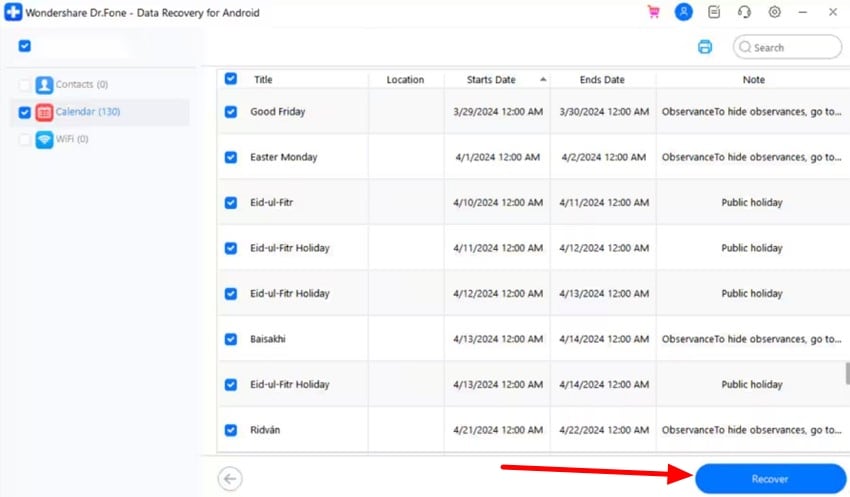The image size is (850, 497).
Task: Click the Dr.Fone app logo
Action: click(x=13, y=12)
